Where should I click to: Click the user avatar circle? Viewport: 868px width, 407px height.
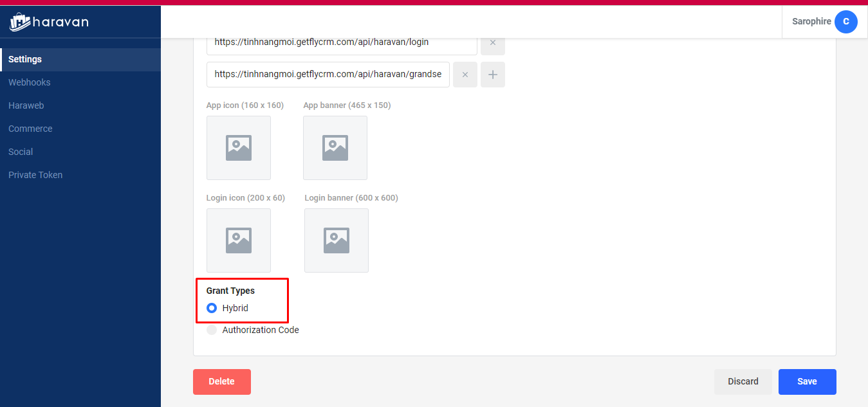pyautogui.click(x=845, y=22)
